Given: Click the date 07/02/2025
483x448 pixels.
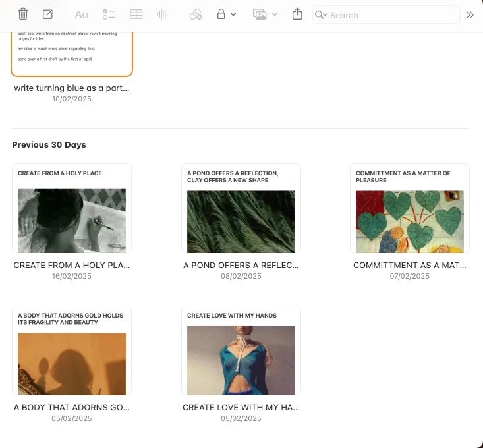Looking at the screenshot, I should tap(410, 276).
